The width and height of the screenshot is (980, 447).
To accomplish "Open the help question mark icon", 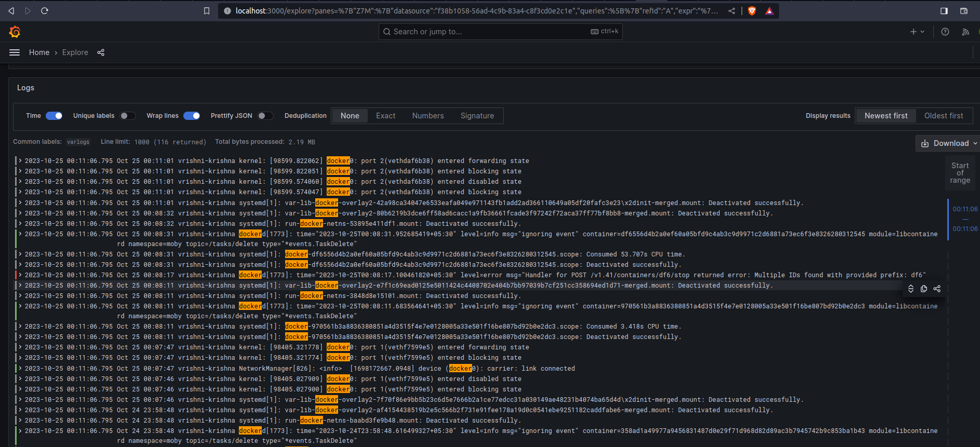I will 945,32.
